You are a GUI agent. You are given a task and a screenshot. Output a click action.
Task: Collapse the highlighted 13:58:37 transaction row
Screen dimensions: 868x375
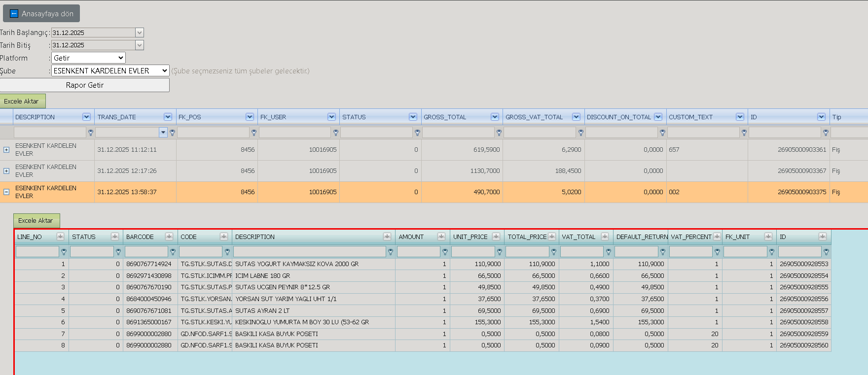[x=6, y=192]
